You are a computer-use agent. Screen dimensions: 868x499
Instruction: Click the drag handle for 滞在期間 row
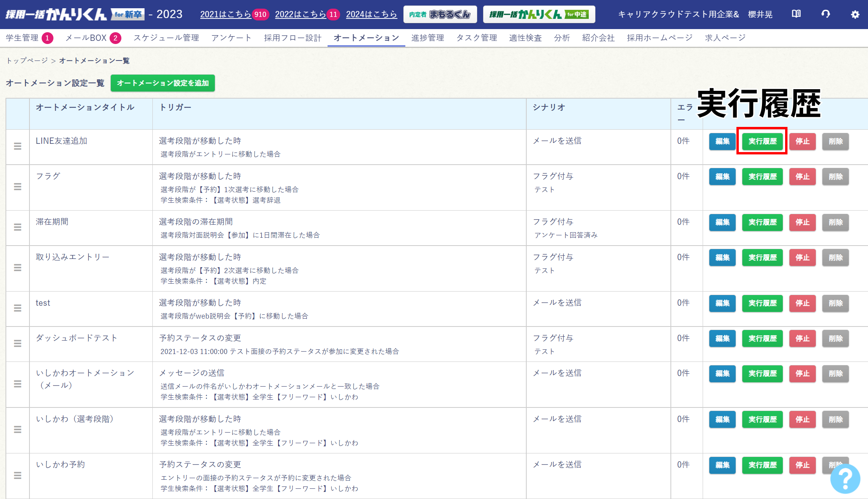[x=18, y=227]
